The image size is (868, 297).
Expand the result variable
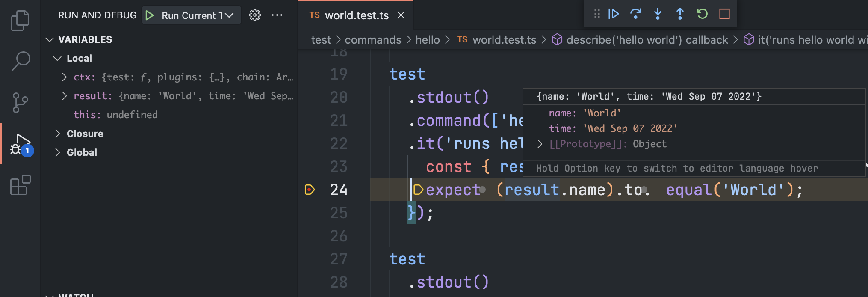64,96
